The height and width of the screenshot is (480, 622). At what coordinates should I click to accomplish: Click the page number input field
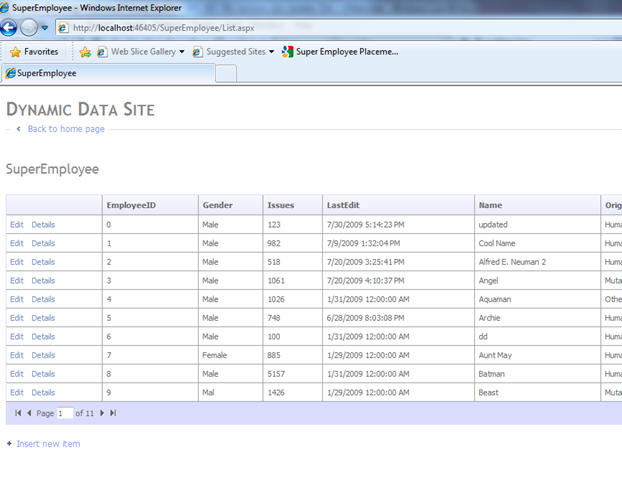[x=65, y=413]
